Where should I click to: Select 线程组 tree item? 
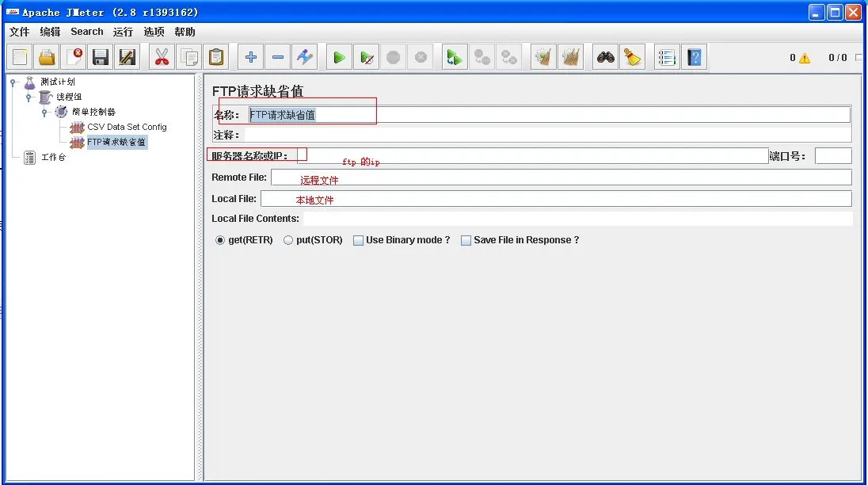tap(69, 97)
